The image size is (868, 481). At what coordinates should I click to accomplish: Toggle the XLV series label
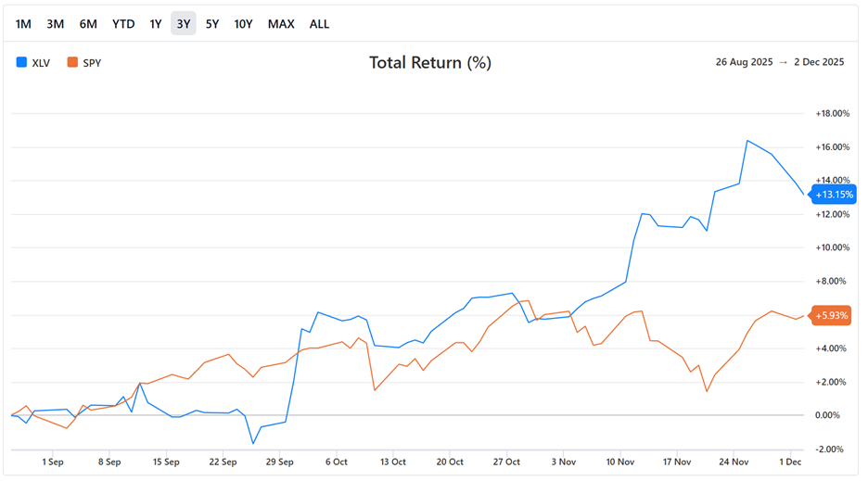tap(42, 63)
